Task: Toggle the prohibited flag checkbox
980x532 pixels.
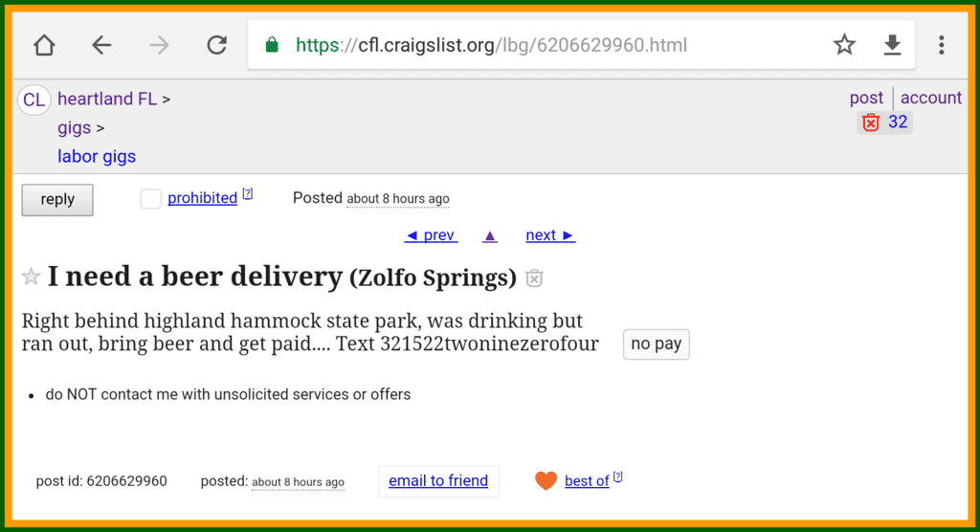Action: click(x=150, y=199)
